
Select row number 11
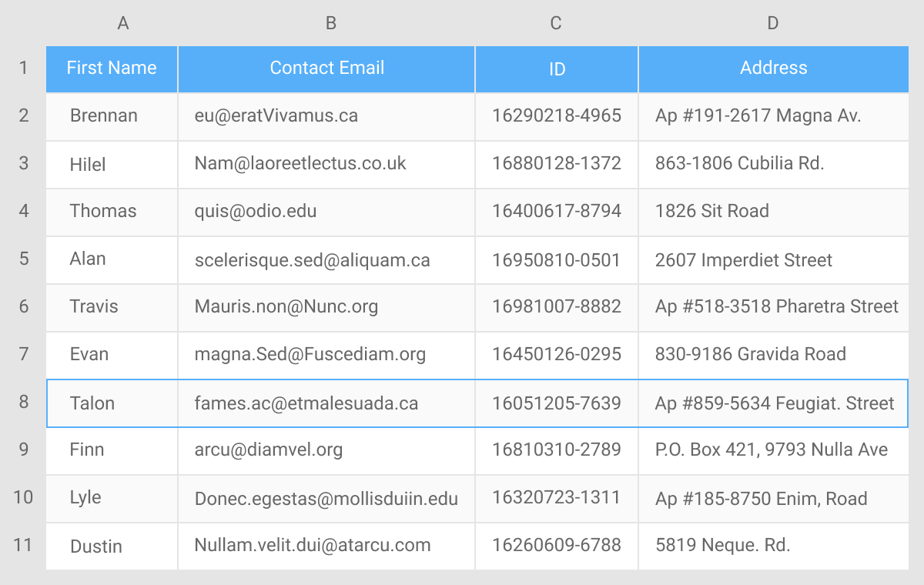click(x=23, y=546)
